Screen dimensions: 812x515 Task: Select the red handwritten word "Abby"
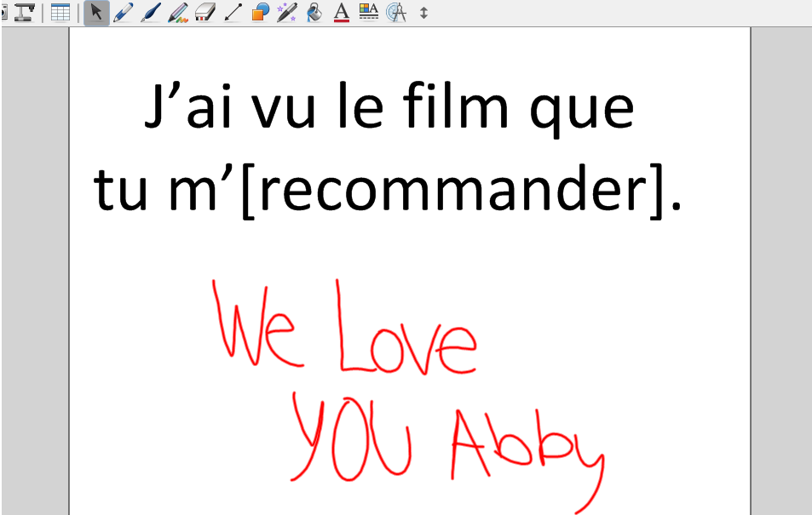pyautogui.click(x=524, y=447)
